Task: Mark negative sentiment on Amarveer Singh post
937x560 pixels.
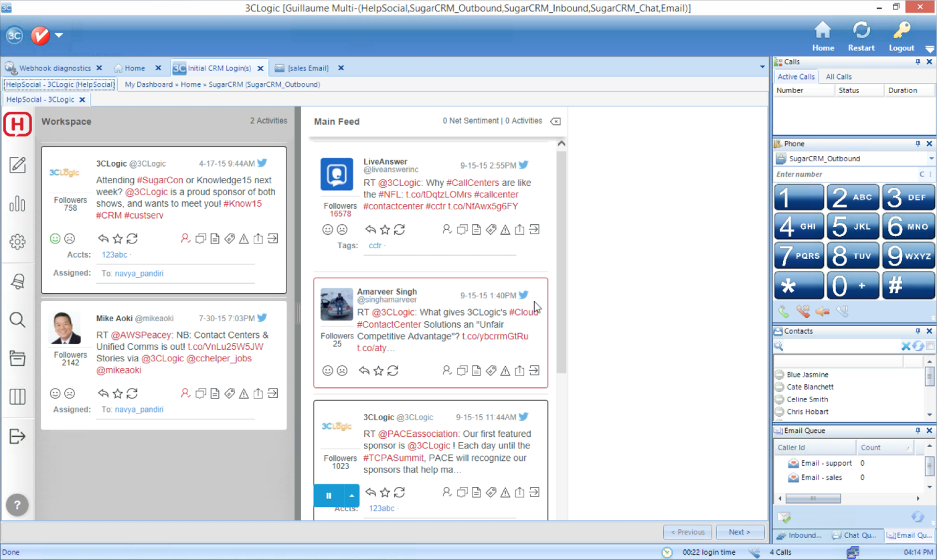Action: click(342, 370)
